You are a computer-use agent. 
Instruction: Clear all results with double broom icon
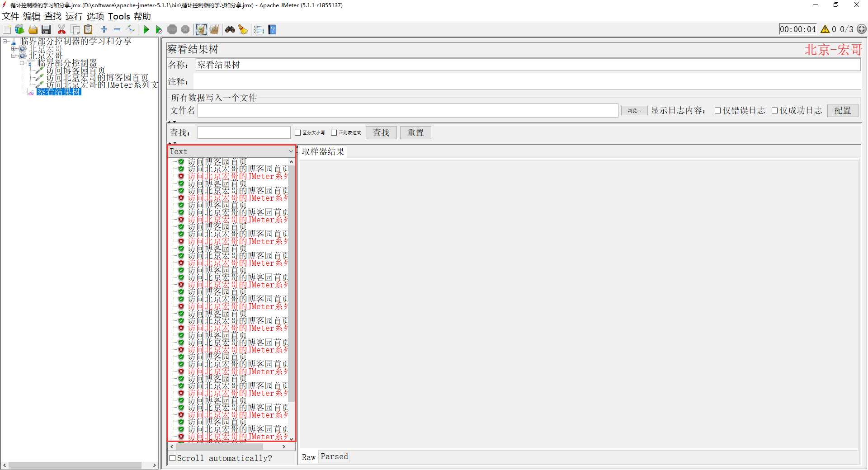click(x=214, y=29)
